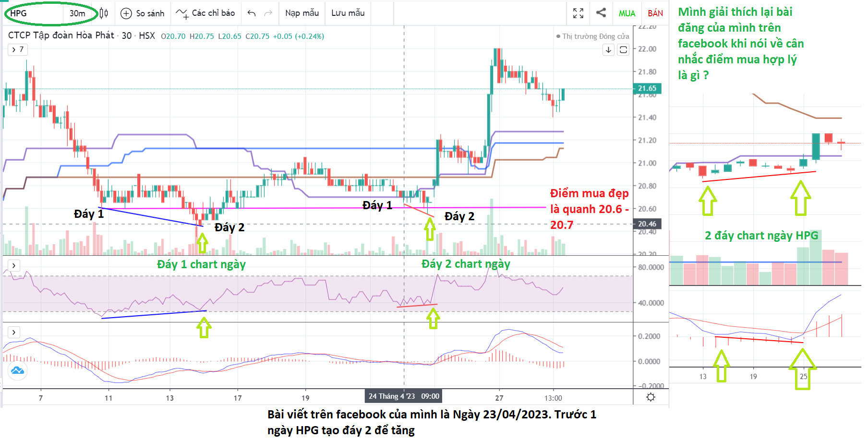The height and width of the screenshot is (440, 868).
Task: Click the 13:00 label on time axis
Action: point(553,398)
